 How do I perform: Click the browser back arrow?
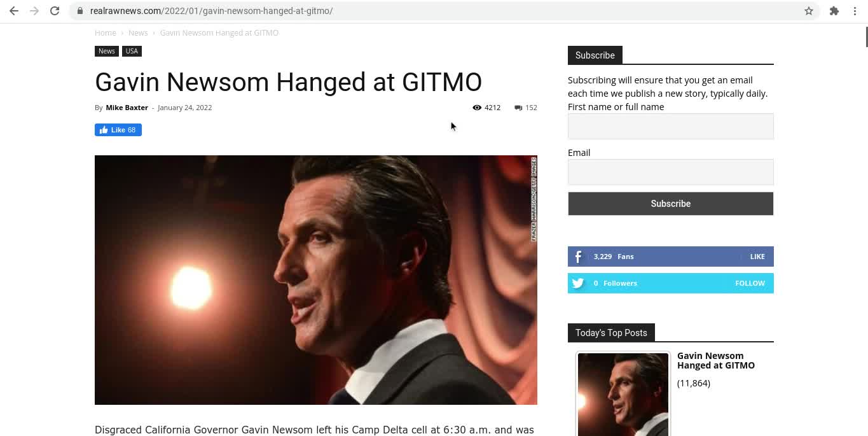coord(14,11)
